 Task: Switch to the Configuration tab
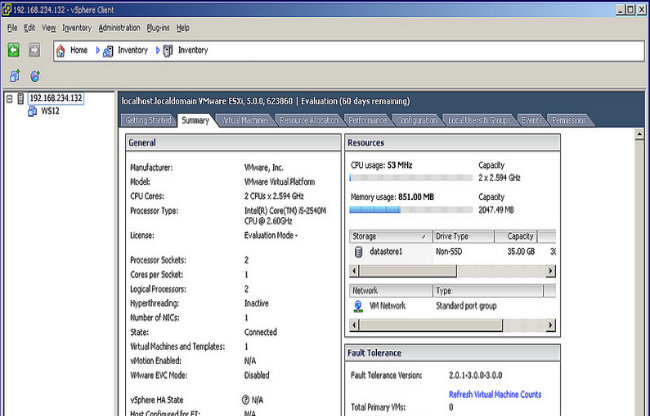pyautogui.click(x=417, y=120)
